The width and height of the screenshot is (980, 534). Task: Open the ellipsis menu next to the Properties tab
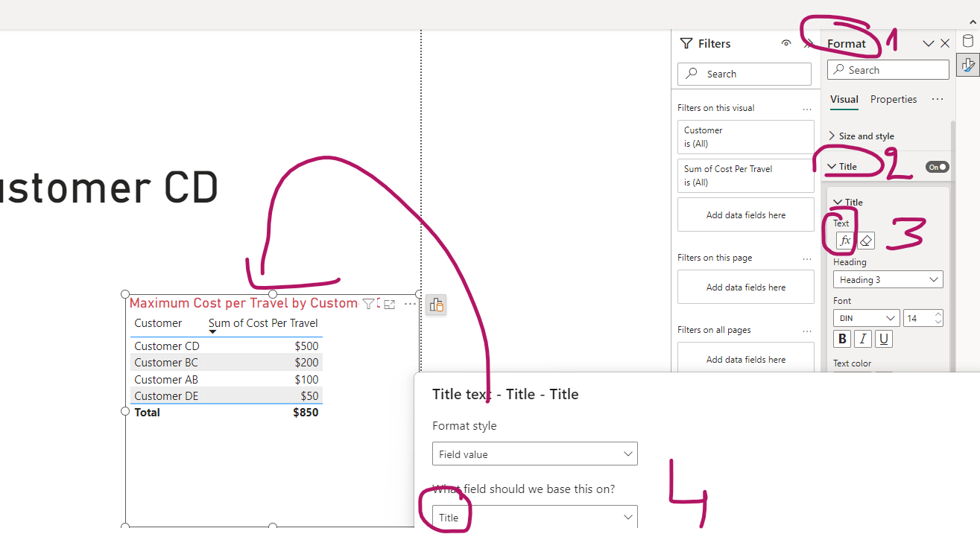click(x=938, y=99)
